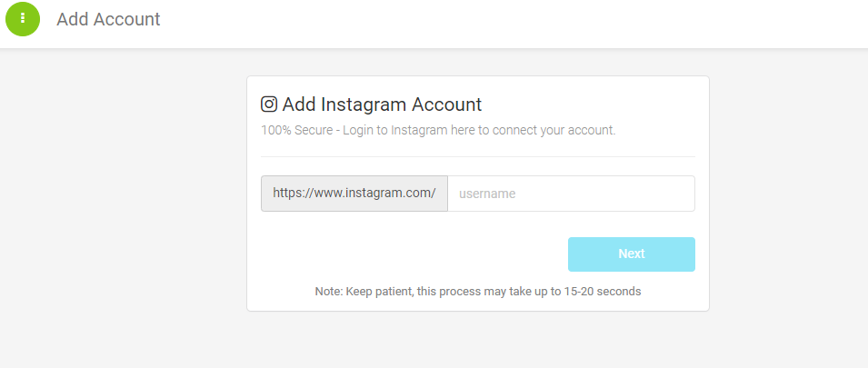
Task: Click the empty gray background right of the card
Action: pos(788,194)
